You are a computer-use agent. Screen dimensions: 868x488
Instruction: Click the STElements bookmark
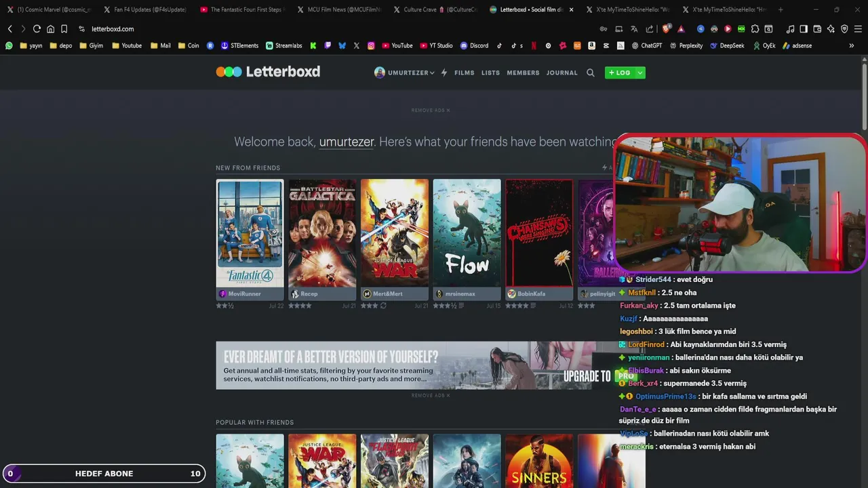pyautogui.click(x=239, y=45)
